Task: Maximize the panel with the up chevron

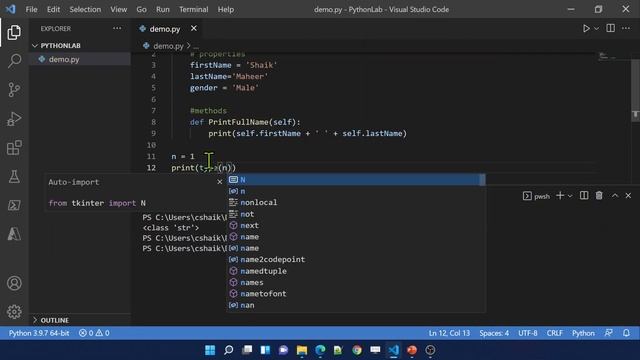Action: [x=615, y=196]
